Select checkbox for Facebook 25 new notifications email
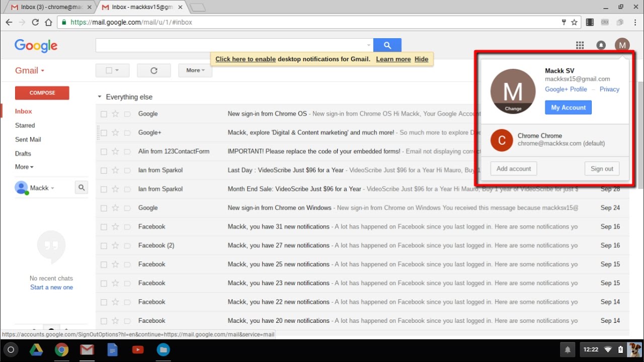The height and width of the screenshot is (362, 644). click(x=104, y=264)
